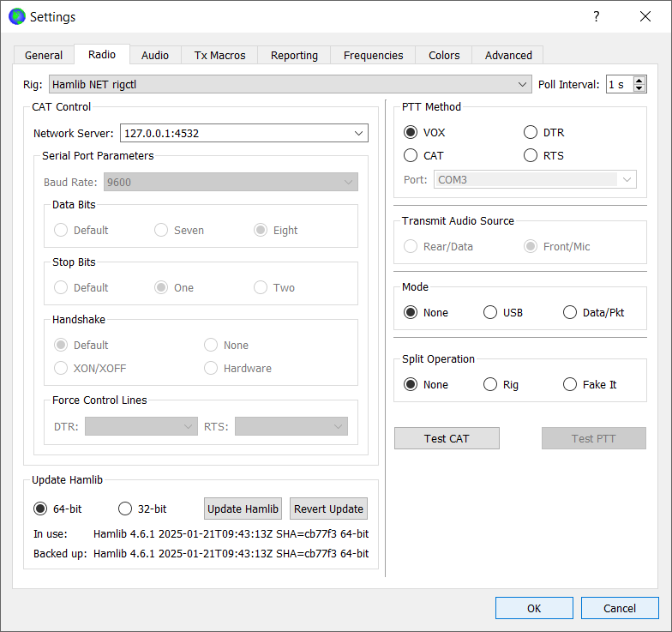Select the CAT PTT method
This screenshot has height=632, width=672.
pyautogui.click(x=411, y=155)
